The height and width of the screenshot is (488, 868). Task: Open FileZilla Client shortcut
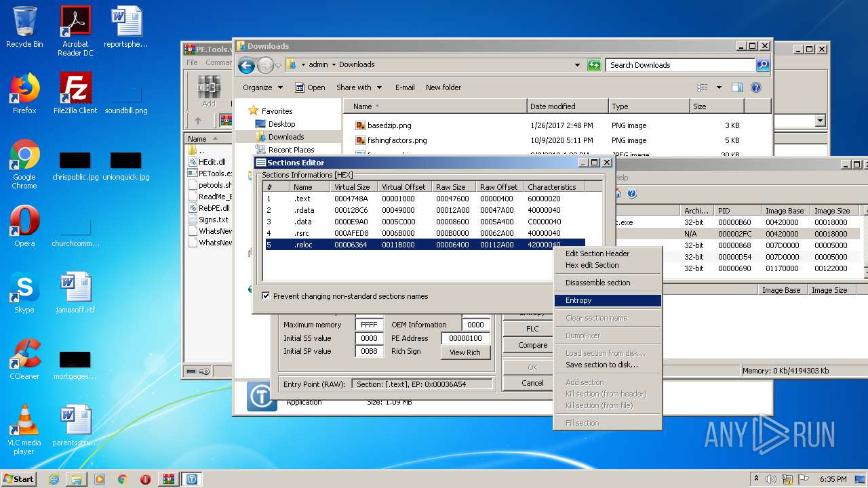(75, 94)
